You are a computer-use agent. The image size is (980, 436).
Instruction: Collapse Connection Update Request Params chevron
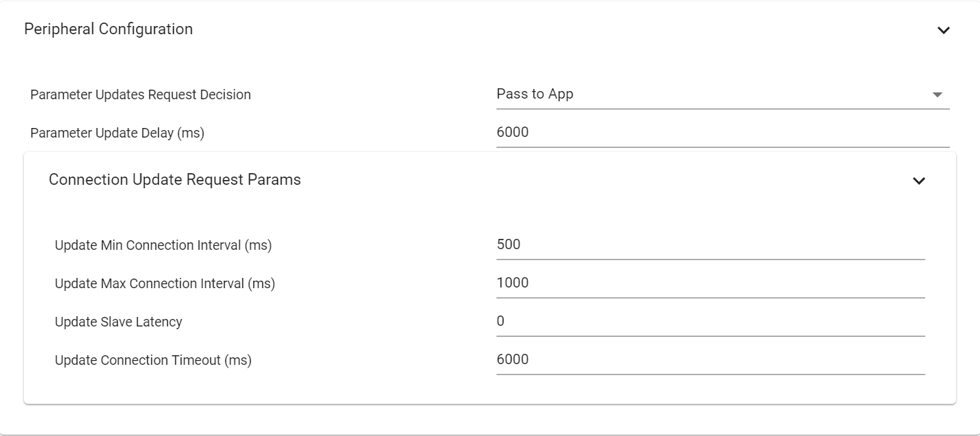pyautogui.click(x=919, y=181)
